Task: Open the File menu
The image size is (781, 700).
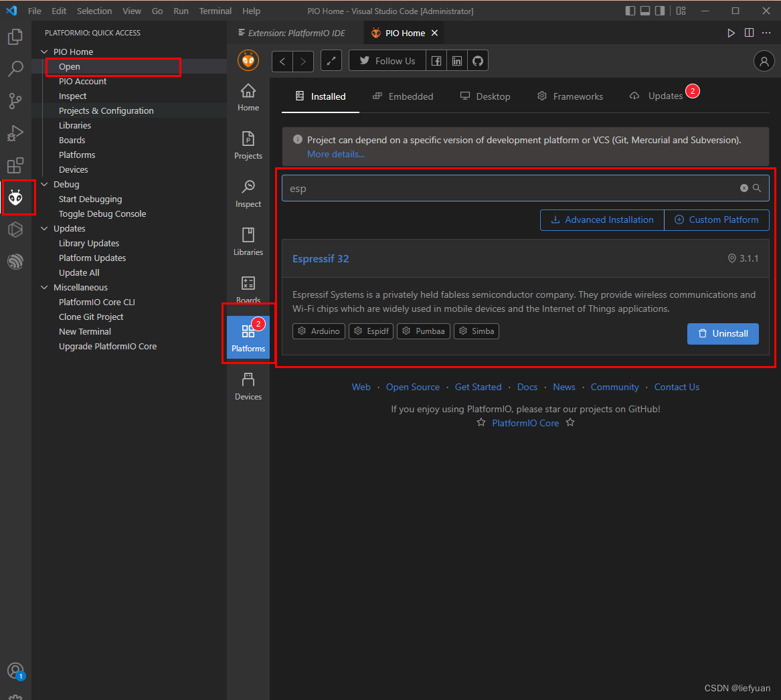Action: pyautogui.click(x=34, y=11)
